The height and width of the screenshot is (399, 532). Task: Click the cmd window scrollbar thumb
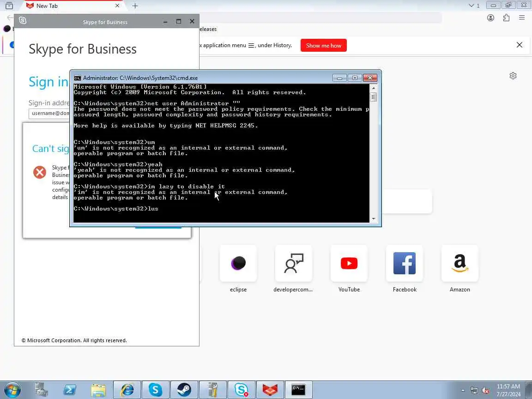[x=374, y=97]
